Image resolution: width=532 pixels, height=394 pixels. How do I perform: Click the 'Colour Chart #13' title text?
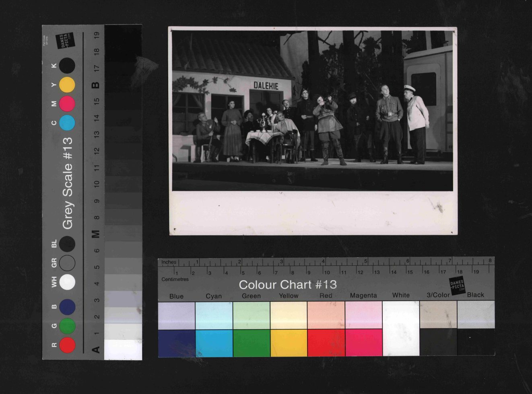[287, 285]
